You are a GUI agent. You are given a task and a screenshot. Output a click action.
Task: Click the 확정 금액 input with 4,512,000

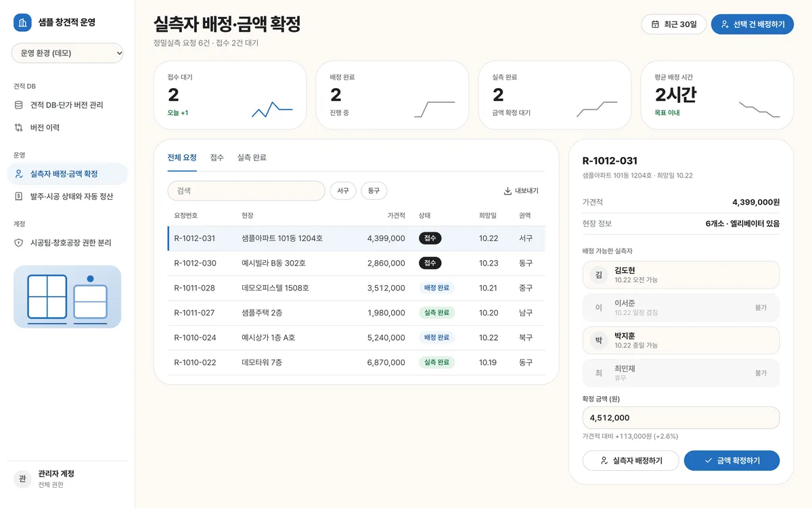tap(681, 418)
